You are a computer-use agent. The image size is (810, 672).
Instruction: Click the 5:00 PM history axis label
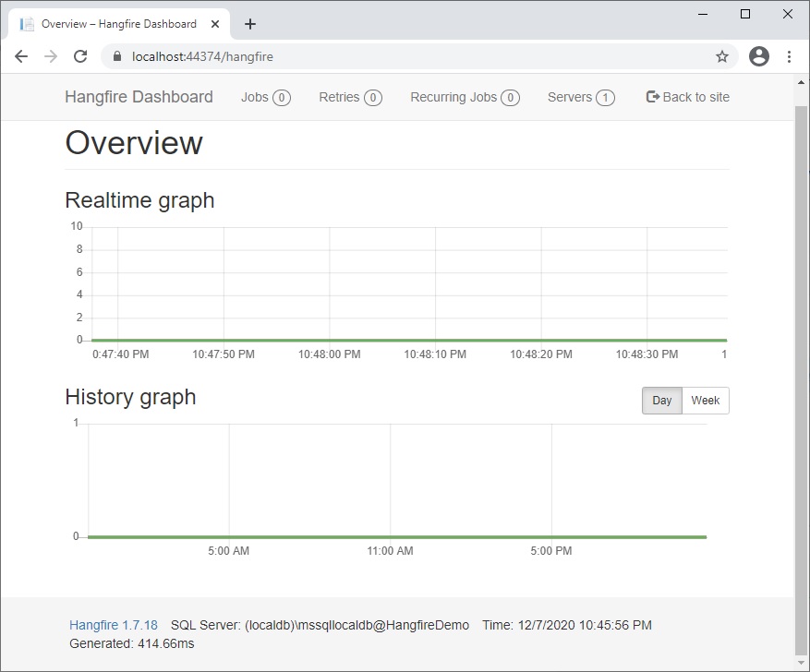coord(551,551)
